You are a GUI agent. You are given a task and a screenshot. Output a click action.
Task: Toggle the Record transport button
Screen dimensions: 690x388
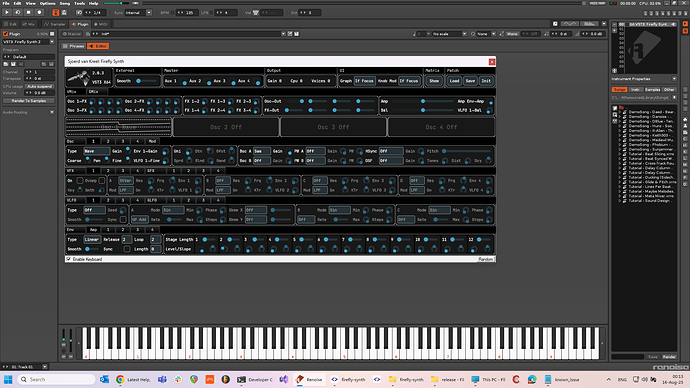(x=39, y=13)
